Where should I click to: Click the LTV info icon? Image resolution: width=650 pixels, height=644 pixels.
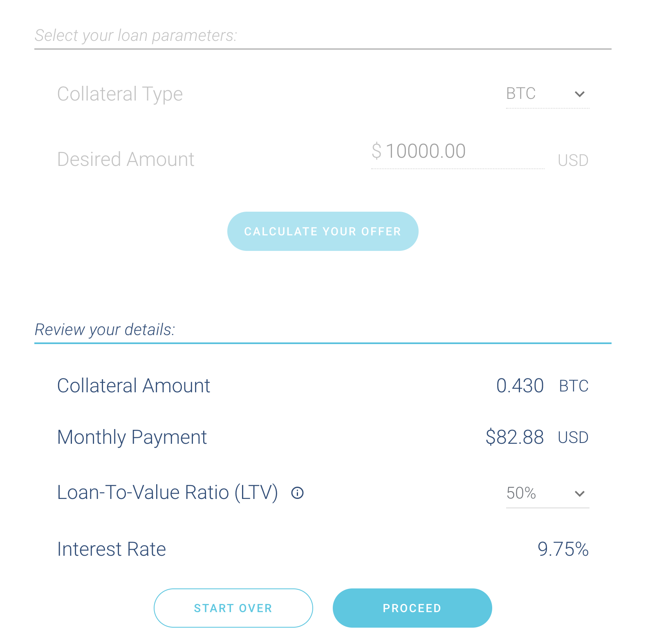[x=297, y=493]
